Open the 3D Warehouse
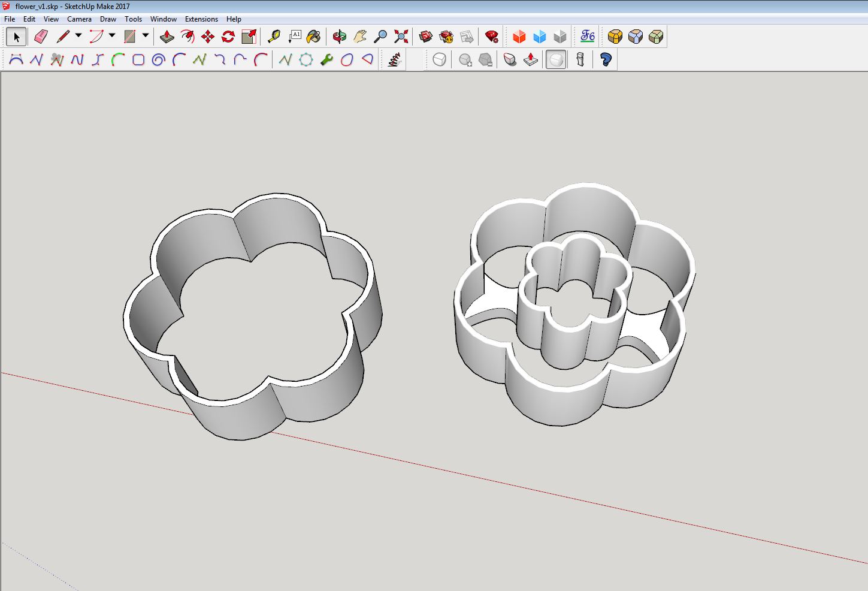Image resolution: width=868 pixels, height=591 pixels. [x=426, y=37]
